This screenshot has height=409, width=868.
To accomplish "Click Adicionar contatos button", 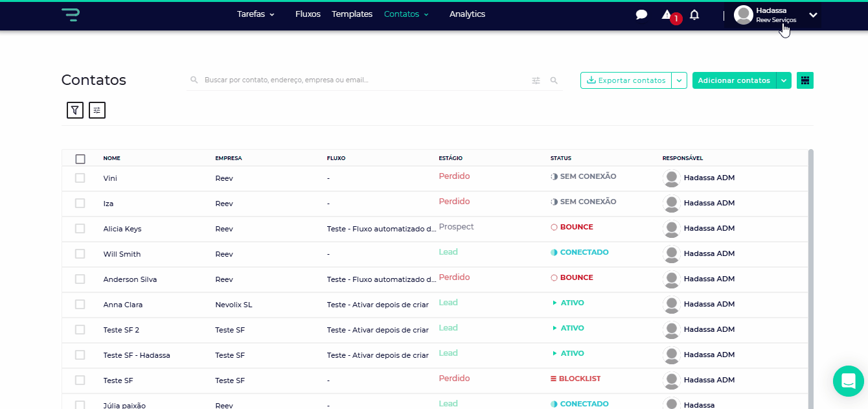I will click(734, 80).
